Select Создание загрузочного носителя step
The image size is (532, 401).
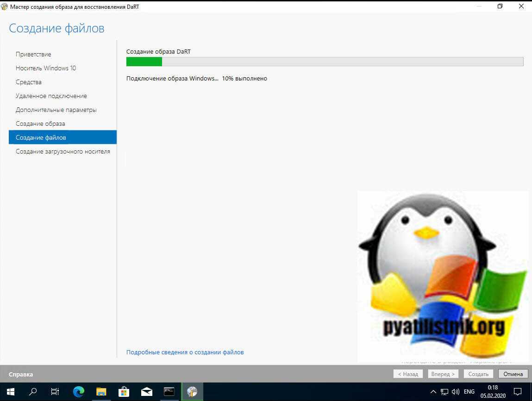[63, 151]
